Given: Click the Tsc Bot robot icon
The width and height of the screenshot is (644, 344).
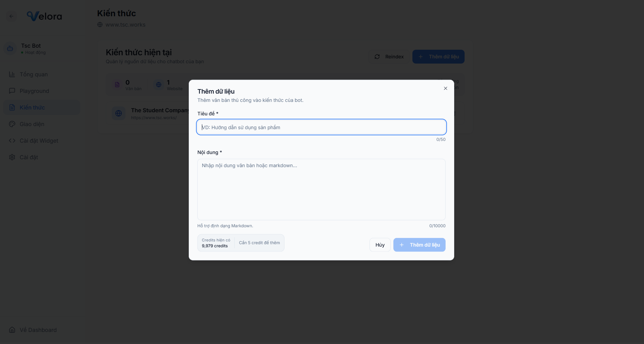Looking at the screenshot, I should point(10,49).
